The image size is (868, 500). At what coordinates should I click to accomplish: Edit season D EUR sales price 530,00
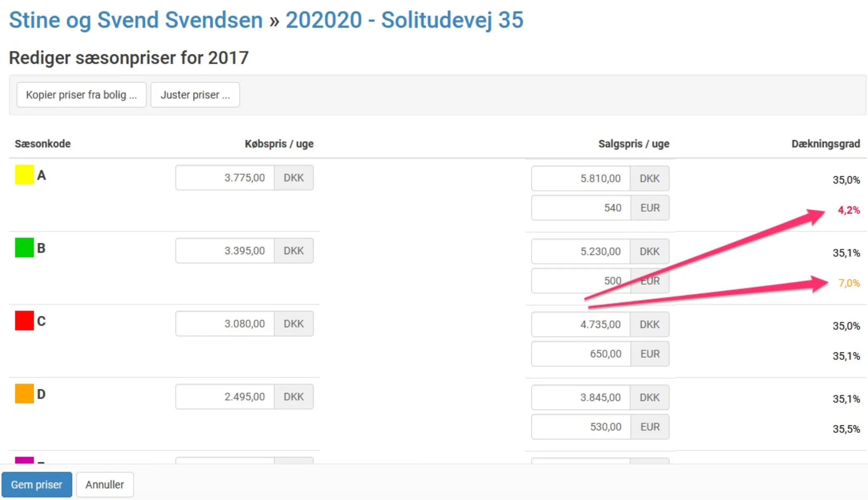(x=581, y=427)
